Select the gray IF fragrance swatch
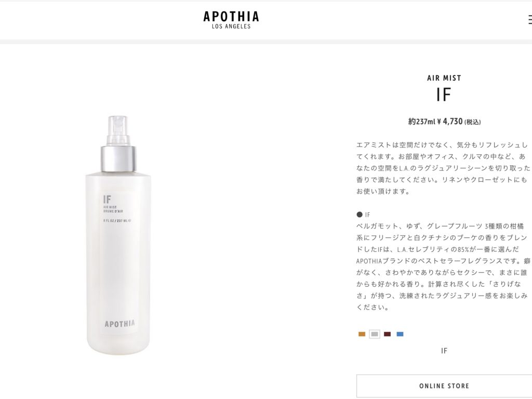The width and height of the screenshot is (532, 399). 375,334
